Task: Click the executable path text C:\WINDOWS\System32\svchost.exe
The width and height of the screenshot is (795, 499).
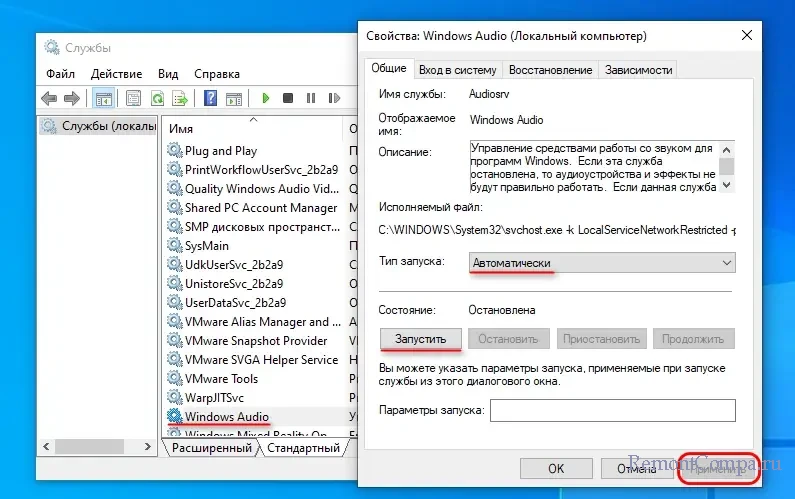Action: pyautogui.click(x=470, y=230)
